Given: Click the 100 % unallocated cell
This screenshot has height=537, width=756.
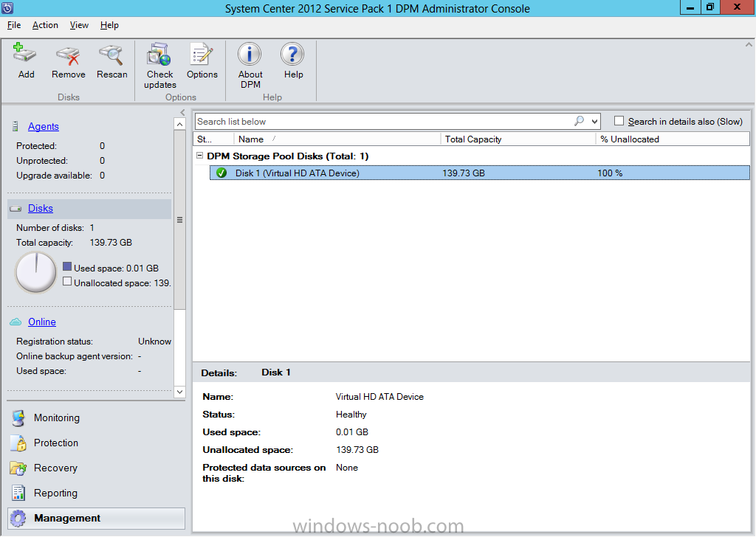Looking at the screenshot, I should pos(610,173).
